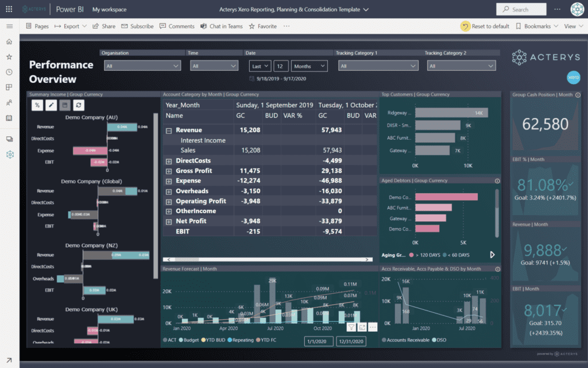Click the percent button in Summary Income

(37, 105)
